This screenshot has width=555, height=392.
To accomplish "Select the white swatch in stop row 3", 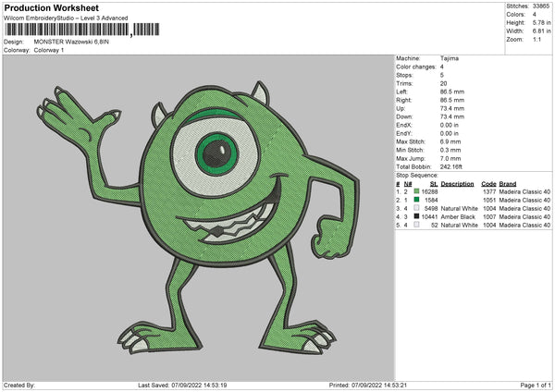I will pos(416,208).
